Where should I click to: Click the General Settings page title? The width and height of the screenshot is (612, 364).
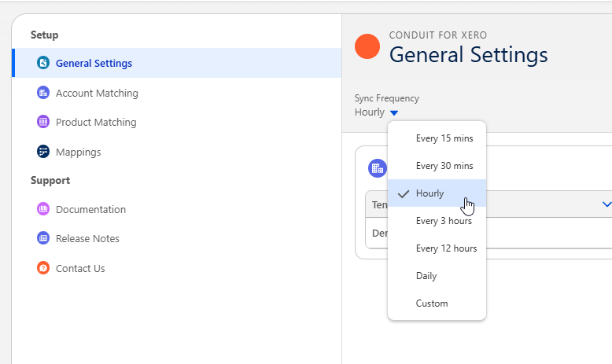(468, 54)
